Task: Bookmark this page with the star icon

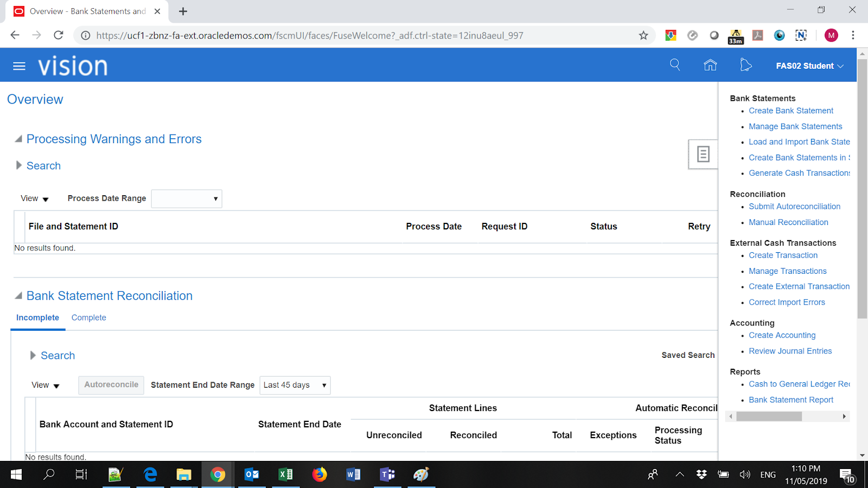Action: click(x=643, y=35)
